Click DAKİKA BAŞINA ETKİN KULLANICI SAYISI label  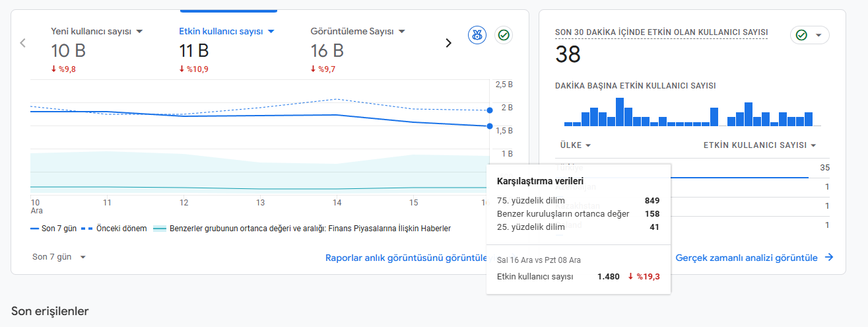tap(636, 86)
